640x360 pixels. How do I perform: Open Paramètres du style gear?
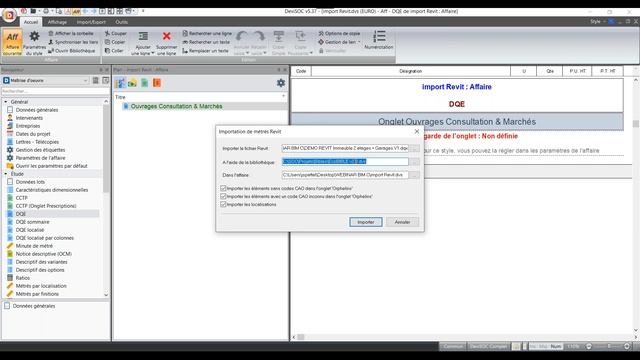[35, 42]
